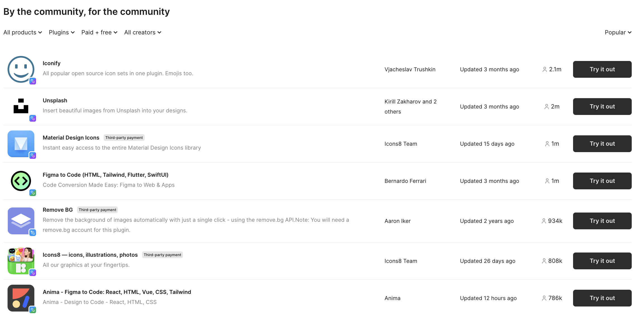Change sort order via Popular dropdown
Viewport: 644px width, 316px height.
[x=618, y=32]
